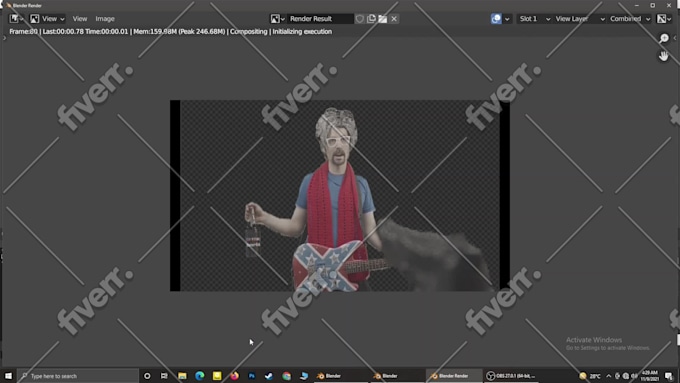
Task: Show hidden system tray icons
Action: coord(608,376)
